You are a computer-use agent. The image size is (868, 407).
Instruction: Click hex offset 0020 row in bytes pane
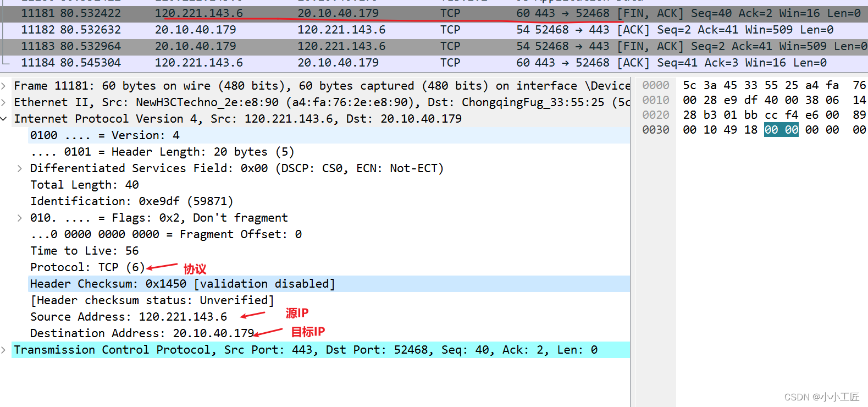click(656, 115)
